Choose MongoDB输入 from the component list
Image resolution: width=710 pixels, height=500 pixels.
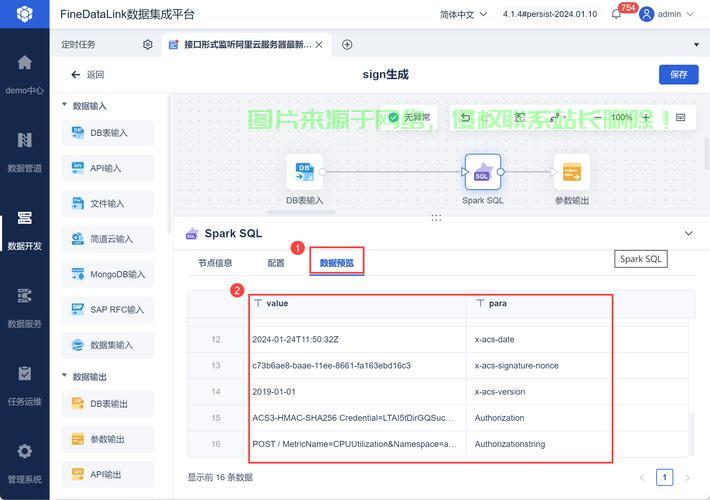tap(108, 274)
